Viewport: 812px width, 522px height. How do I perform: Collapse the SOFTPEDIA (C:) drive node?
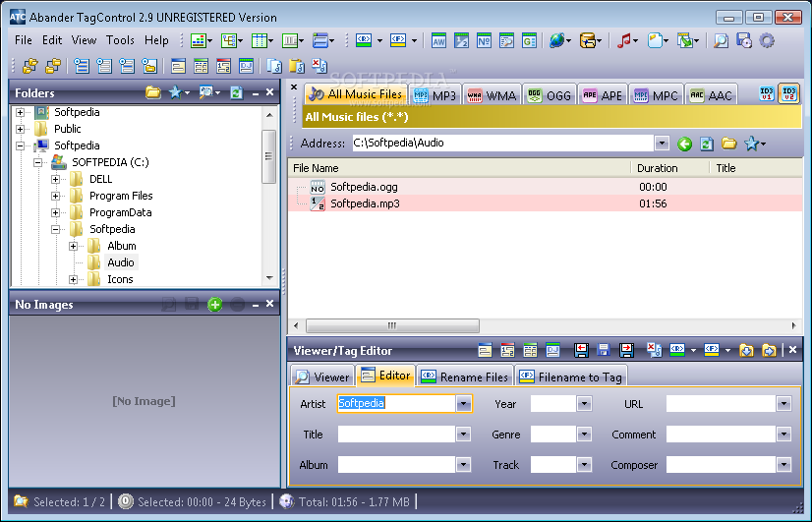pyautogui.click(x=37, y=162)
